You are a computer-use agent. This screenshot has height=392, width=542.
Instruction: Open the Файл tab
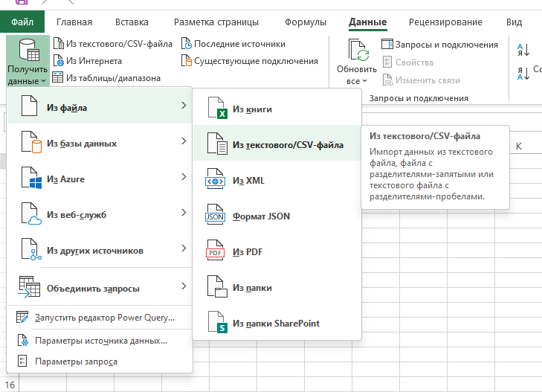(22, 22)
